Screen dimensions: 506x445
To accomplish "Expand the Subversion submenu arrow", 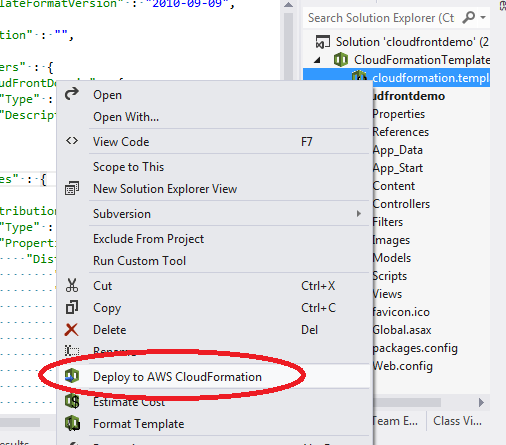I will (x=359, y=213).
